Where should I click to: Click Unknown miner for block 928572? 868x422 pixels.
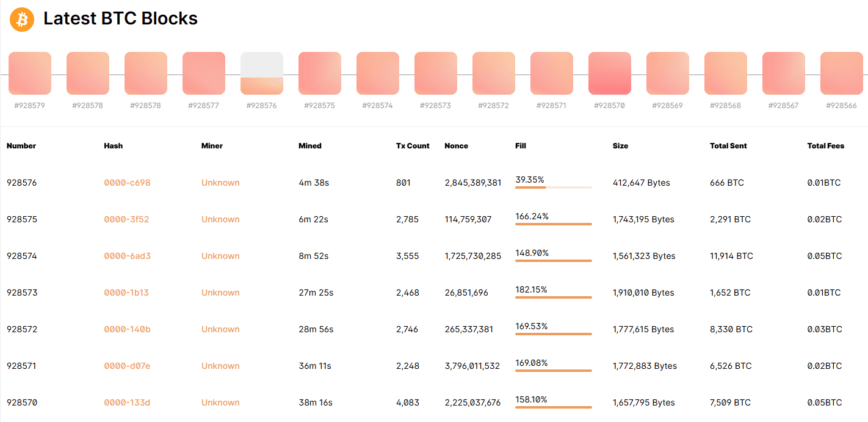pyautogui.click(x=220, y=329)
